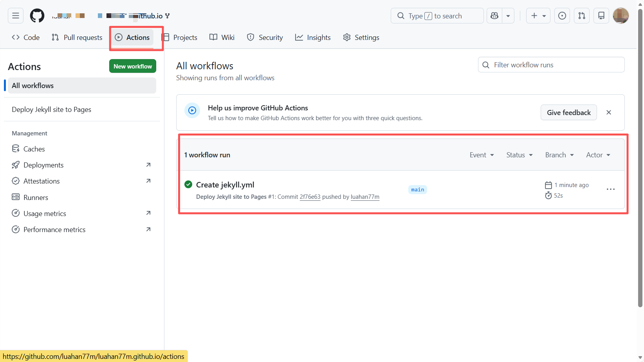Open the Create jekyll.yml workflow run
The width and height of the screenshot is (644, 362).
click(225, 185)
